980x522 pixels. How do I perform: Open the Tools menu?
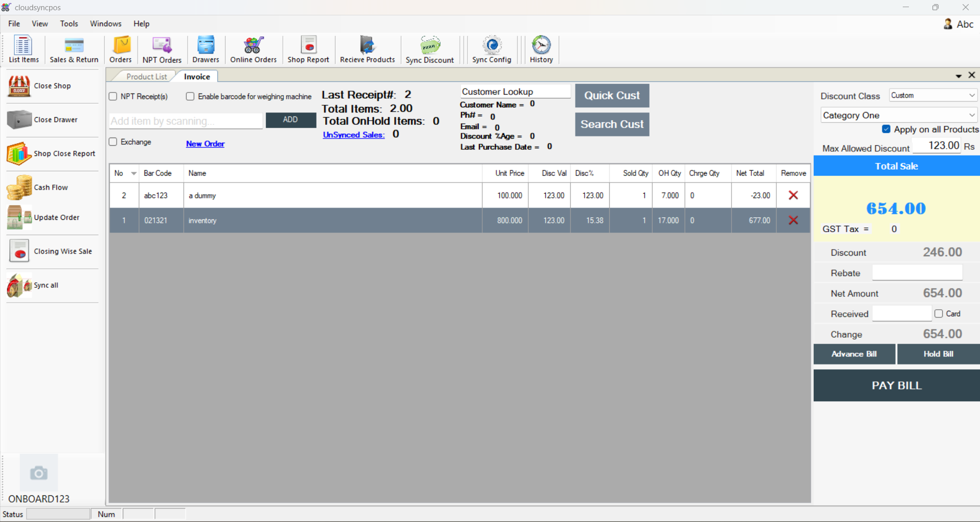(x=69, y=24)
